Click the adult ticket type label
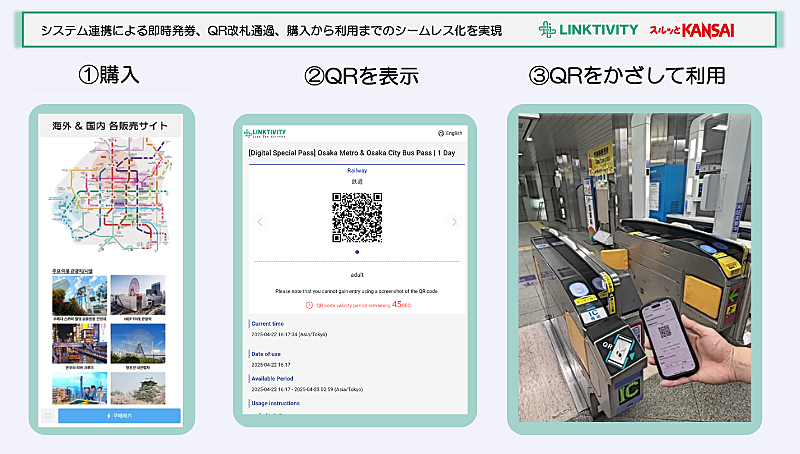800x454 pixels. (357, 275)
